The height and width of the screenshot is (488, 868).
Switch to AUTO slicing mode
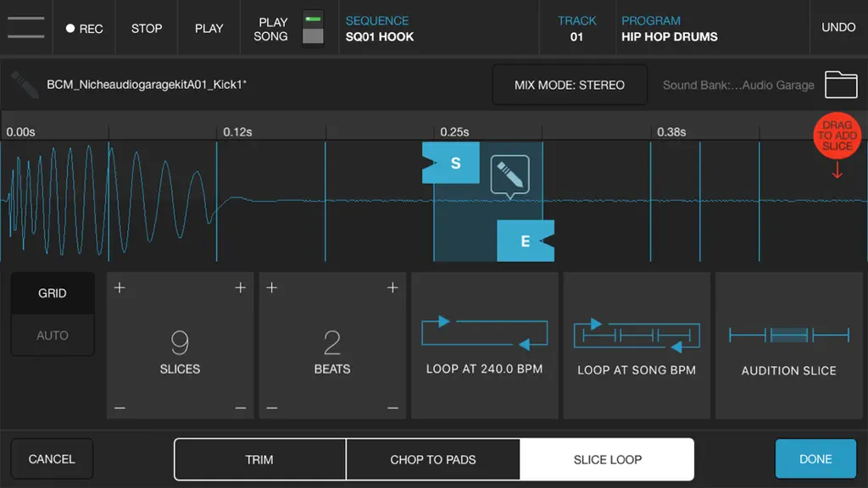click(53, 335)
